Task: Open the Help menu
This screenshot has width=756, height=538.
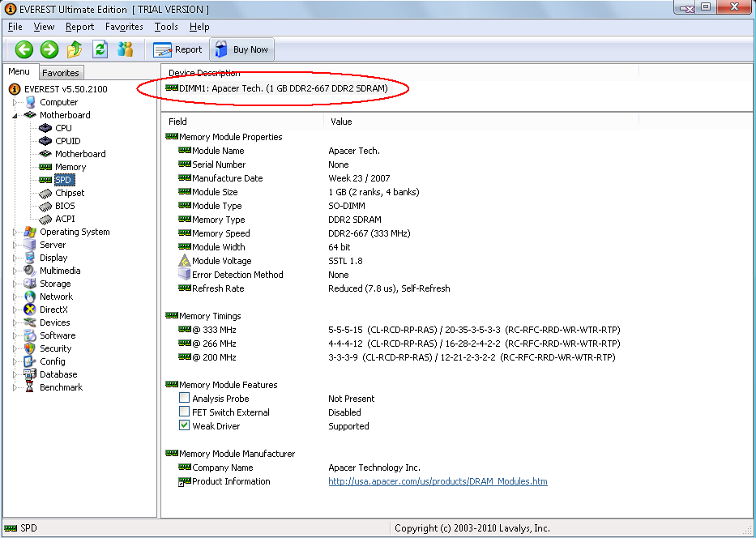Action: [x=199, y=27]
